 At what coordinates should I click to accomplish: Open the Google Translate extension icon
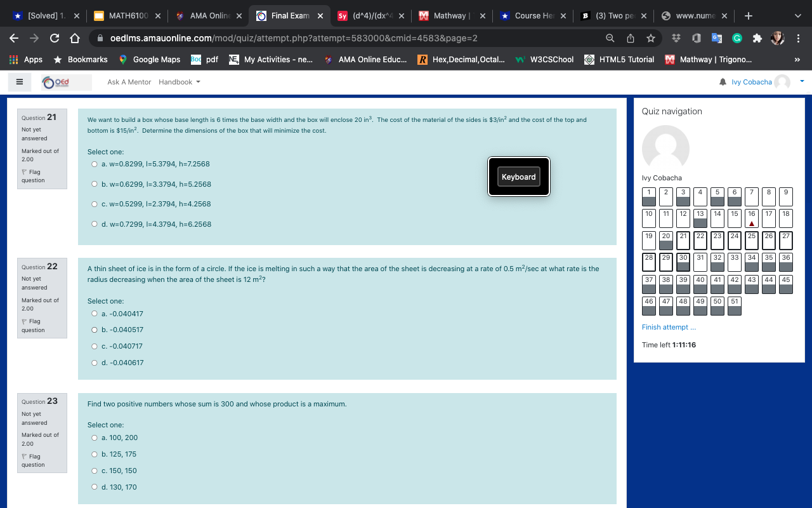[x=717, y=38]
